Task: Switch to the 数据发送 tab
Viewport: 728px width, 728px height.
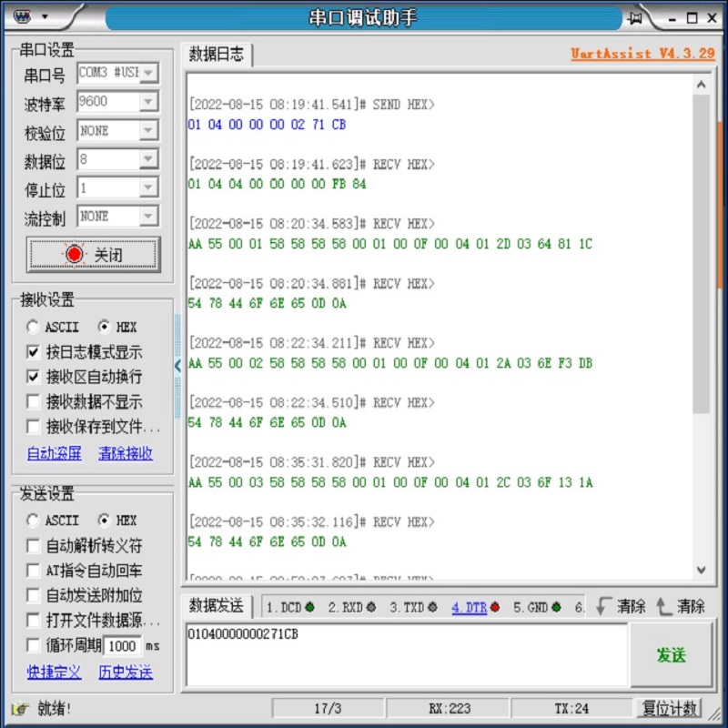Action: (217, 606)
